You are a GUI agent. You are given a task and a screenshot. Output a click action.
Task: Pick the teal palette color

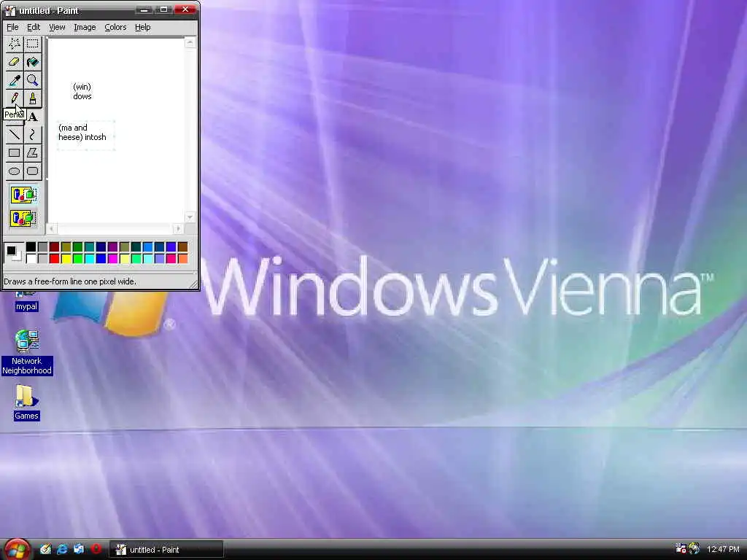(x=89, y=246)
